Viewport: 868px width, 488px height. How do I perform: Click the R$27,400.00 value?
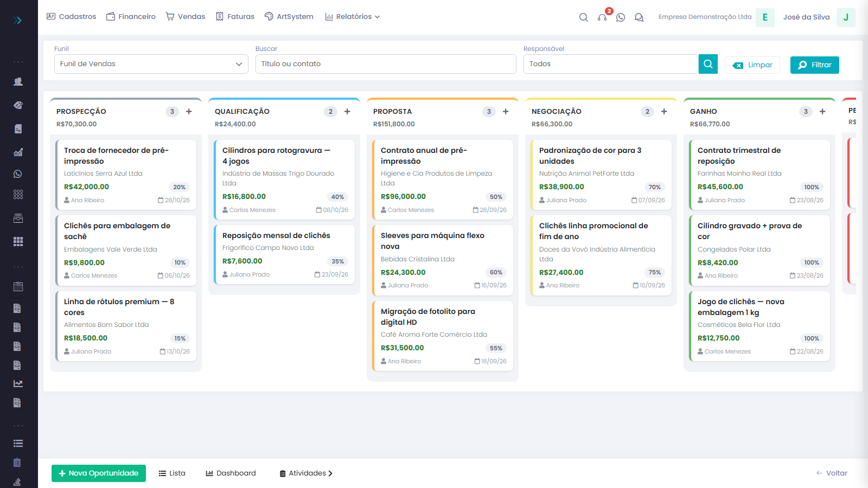[x=561, y=273]
